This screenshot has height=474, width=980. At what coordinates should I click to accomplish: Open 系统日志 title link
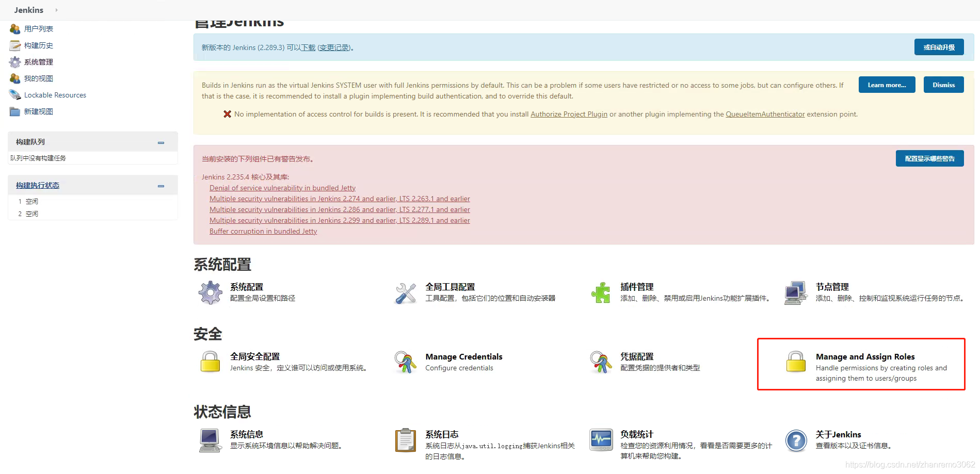point(442,434)
